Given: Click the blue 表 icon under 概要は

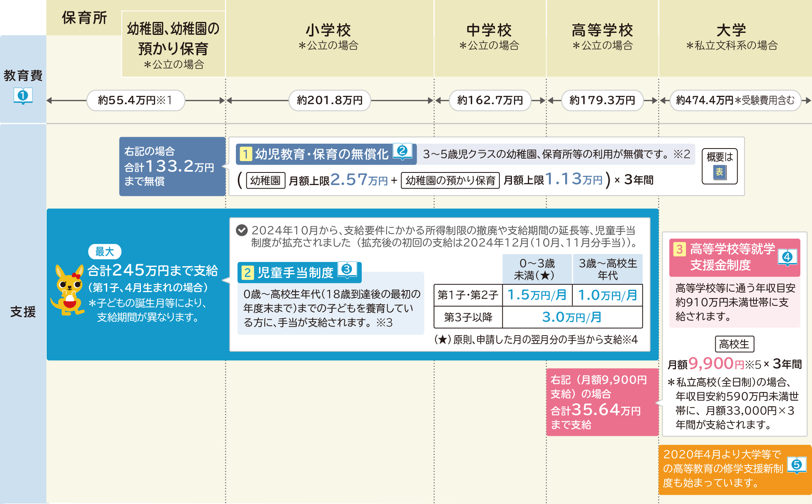Looking at the screenshot, I should (x=719, y=172).
